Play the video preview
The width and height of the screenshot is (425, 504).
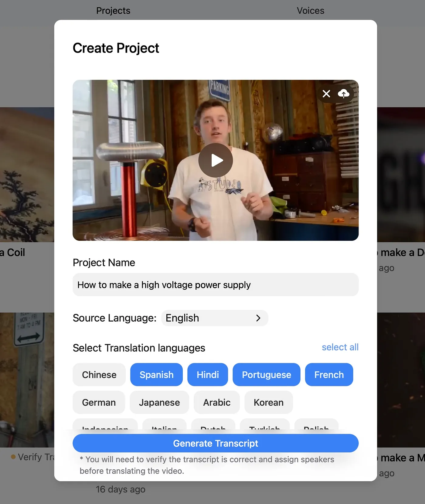(x=216, y=160)
